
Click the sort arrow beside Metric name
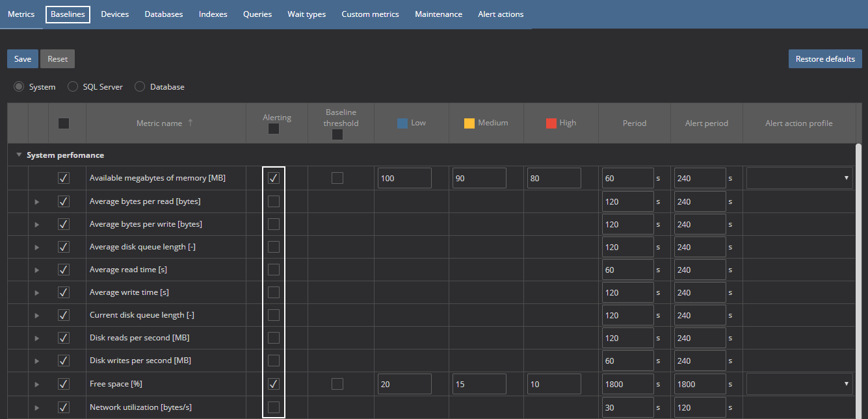click(x=191, y=123)
